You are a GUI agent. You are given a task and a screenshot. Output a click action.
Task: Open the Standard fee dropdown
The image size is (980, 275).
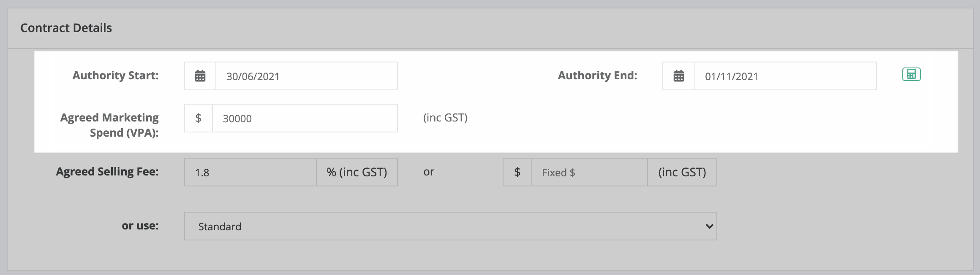pyautogui.click(x=451, y=226)
